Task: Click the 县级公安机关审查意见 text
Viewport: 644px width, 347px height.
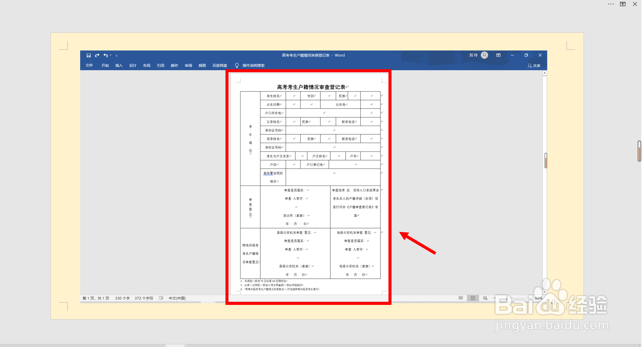Action: point(294,233)
